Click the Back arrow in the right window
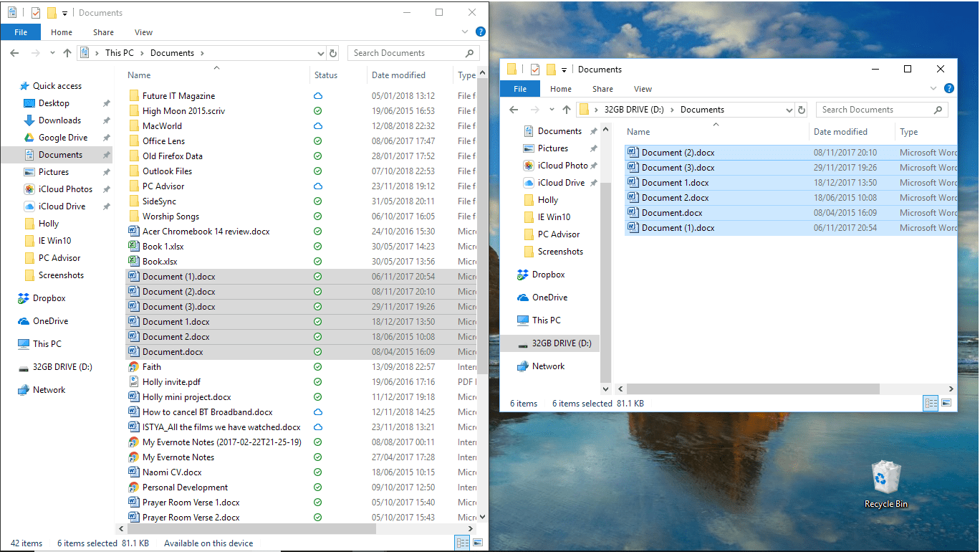 point(513,109)
